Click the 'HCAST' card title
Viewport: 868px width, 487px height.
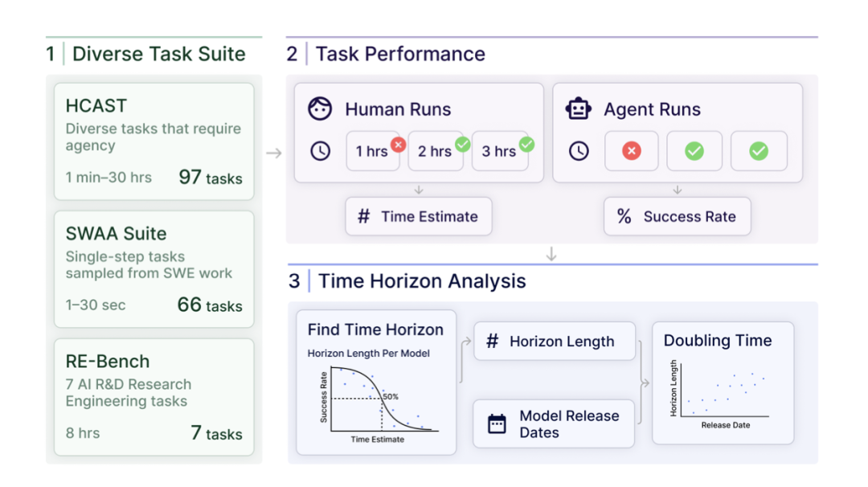[96, 105]
